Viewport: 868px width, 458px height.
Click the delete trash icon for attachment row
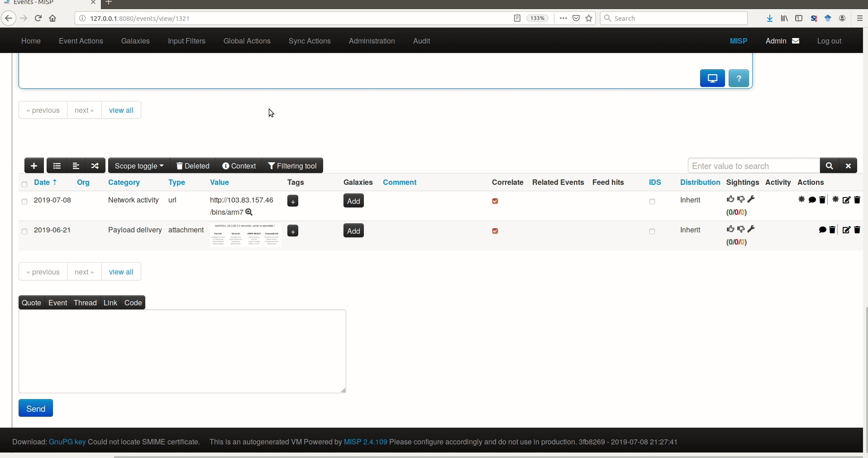click(857, 230)
